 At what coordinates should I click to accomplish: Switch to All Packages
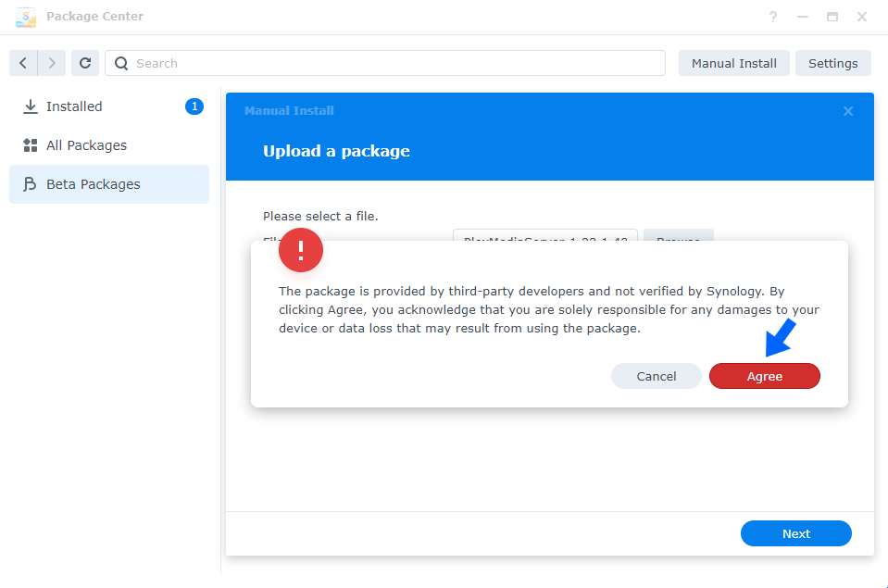[109, 145]
